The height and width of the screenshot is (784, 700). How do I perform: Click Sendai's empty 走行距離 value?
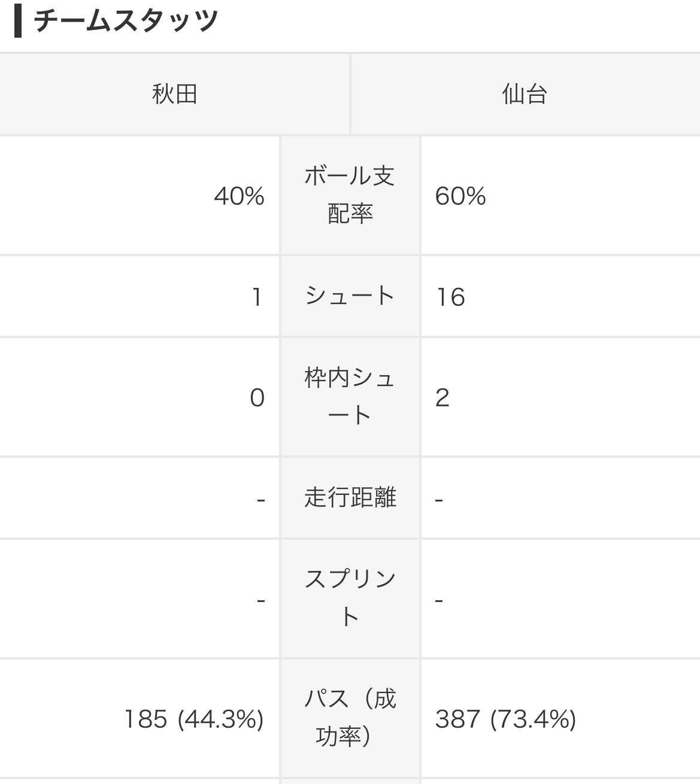tap(439, 499)
